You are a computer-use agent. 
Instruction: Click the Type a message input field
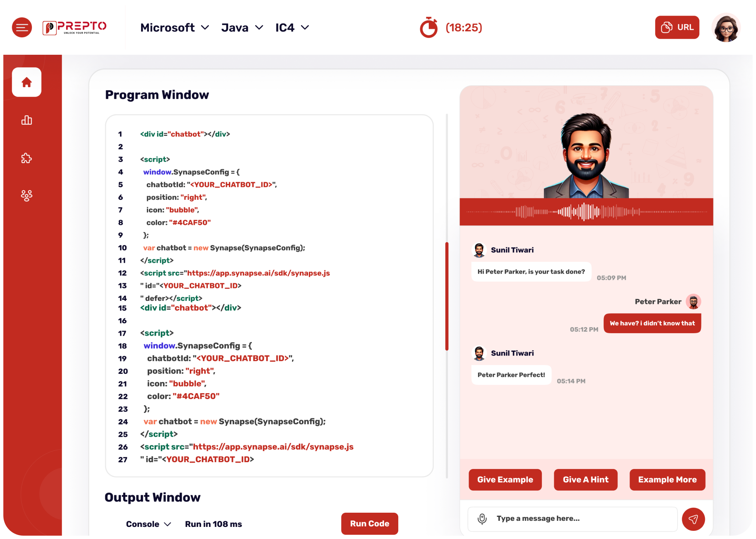click(583, 519)
